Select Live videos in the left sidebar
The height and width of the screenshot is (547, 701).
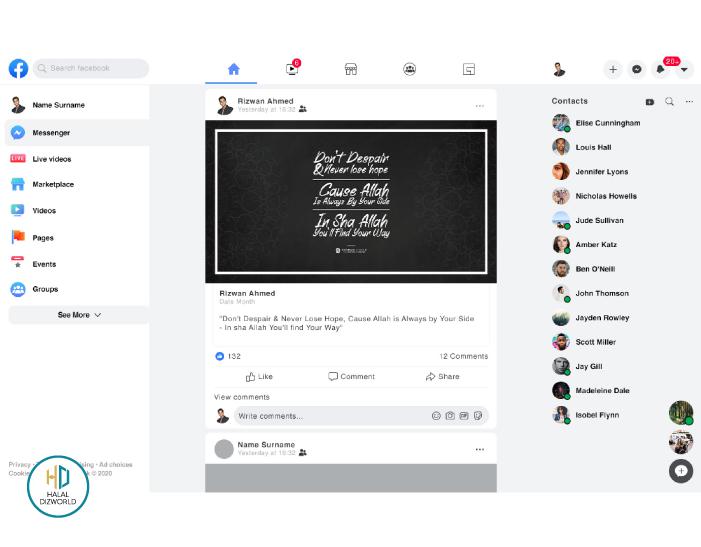point(51,159)
